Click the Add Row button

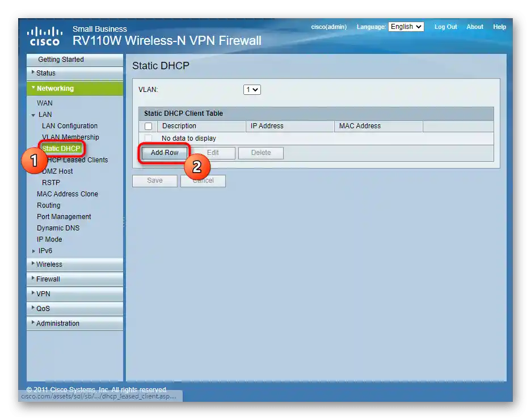tap(165, 153)
